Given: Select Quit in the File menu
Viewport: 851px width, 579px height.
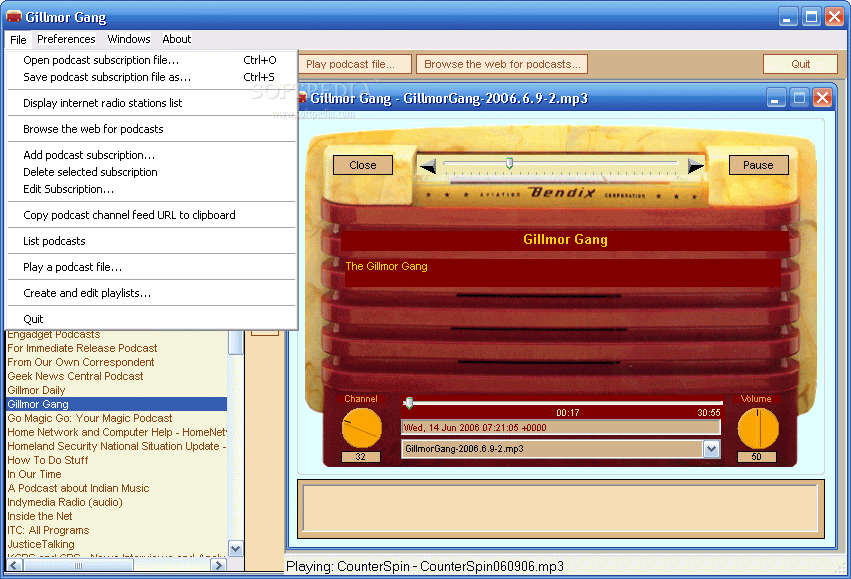Looking at the screenshot, I should (x=151, y=319).
